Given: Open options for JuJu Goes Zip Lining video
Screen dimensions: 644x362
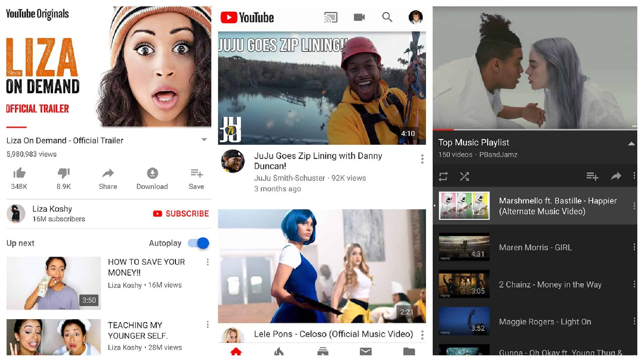Looking at the screenshot, I should pos(422,159).
